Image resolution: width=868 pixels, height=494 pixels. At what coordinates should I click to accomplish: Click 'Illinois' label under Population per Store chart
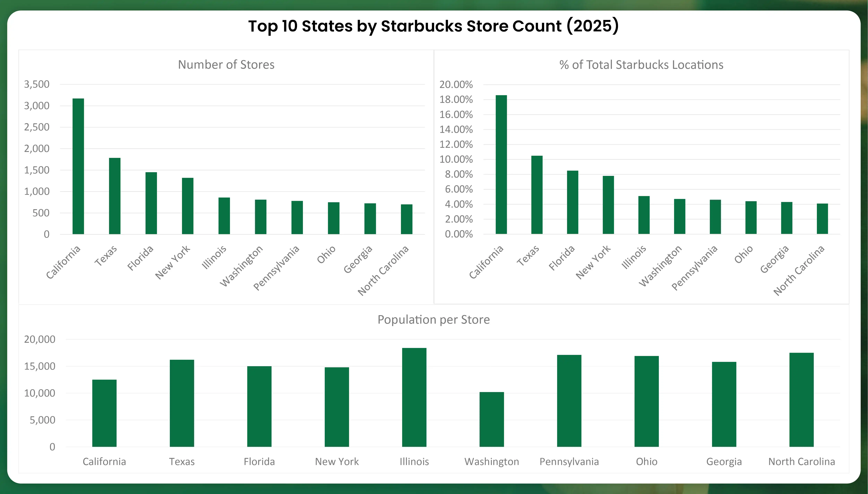(414, 462)
